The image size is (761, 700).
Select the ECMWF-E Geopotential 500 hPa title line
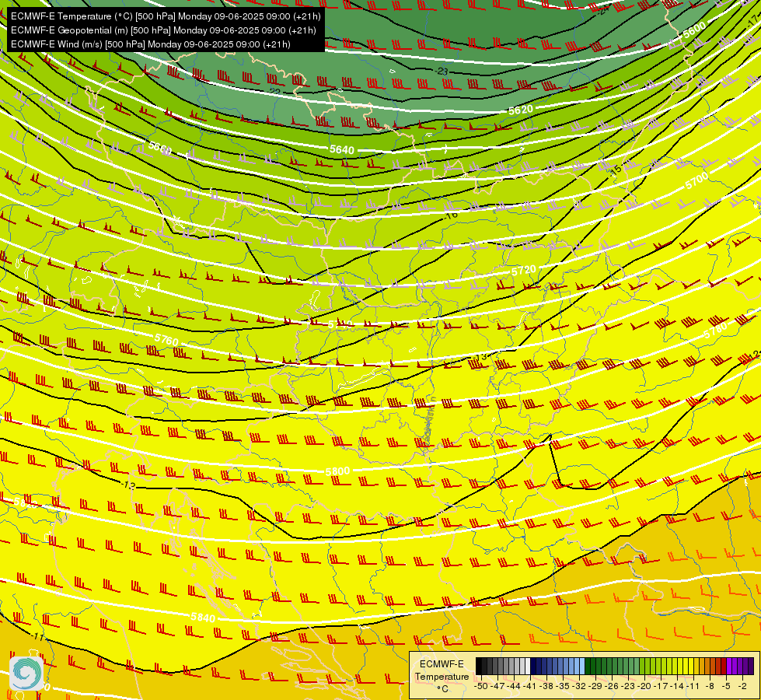click(163, 30)
